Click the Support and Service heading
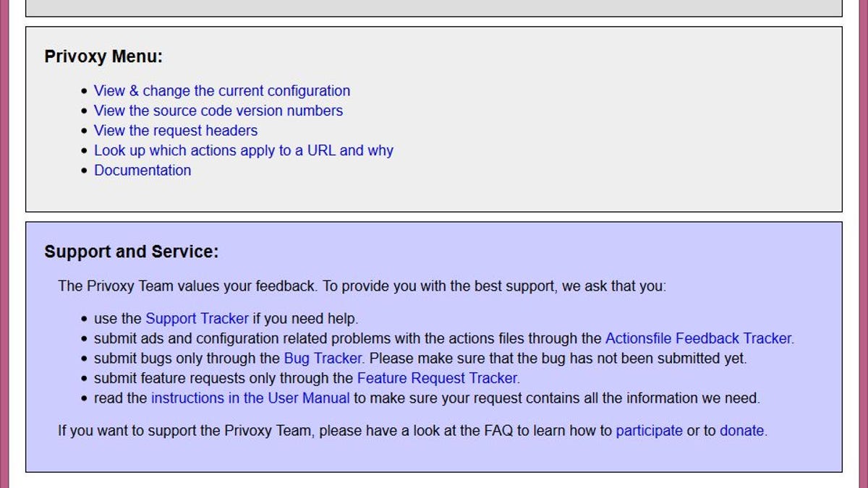 pos(131,252)
